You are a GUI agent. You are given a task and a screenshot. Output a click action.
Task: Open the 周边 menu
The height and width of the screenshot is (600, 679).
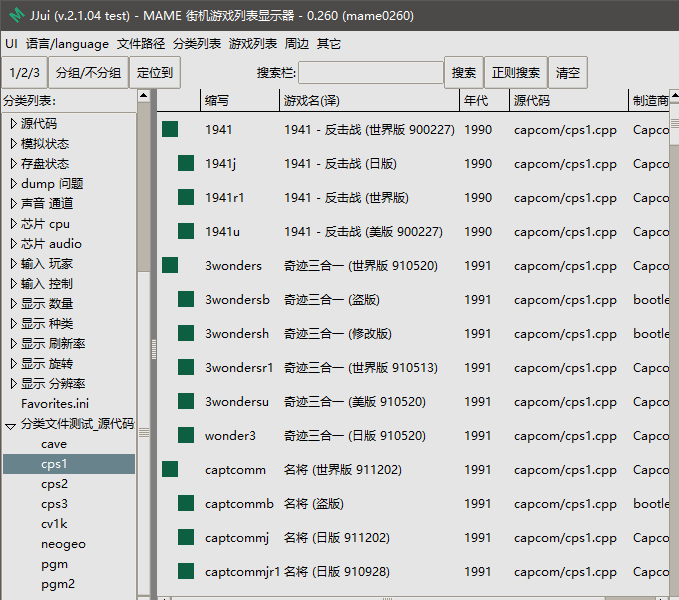(297, 44)
